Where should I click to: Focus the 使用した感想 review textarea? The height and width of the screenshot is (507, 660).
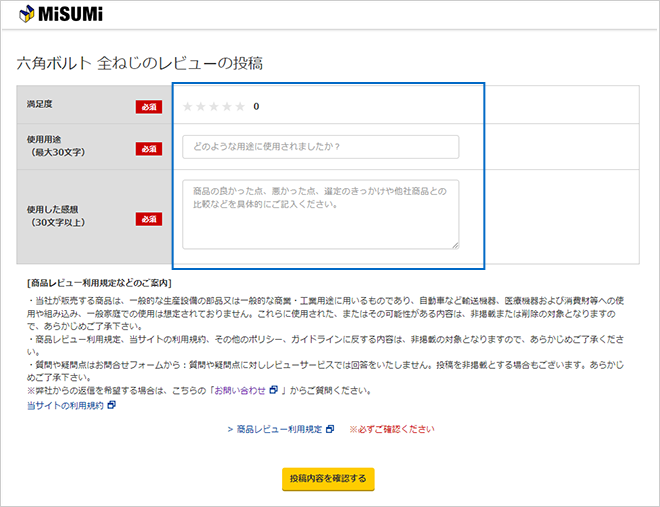[x=320, y=214]
